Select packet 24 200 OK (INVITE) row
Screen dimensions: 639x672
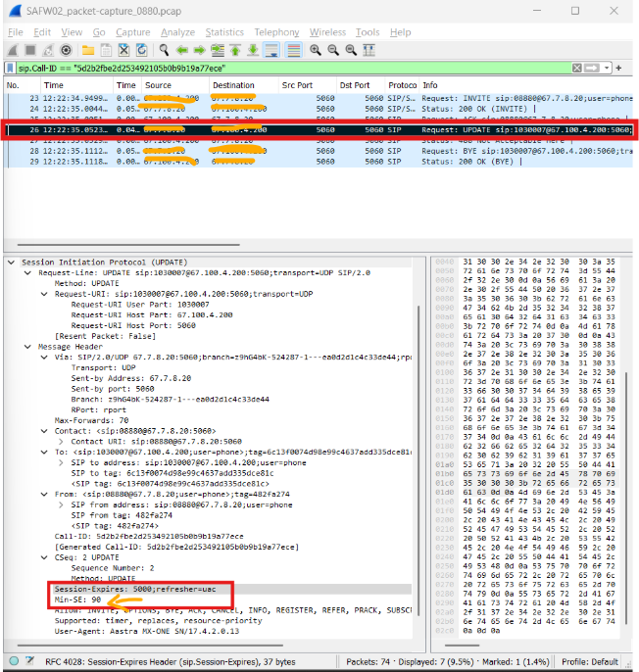click(319, 110)
